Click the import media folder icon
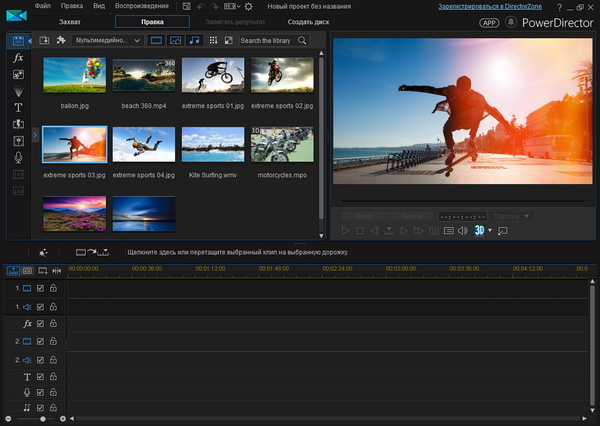Viewport: 600px width, 426px height. [45, 40]
